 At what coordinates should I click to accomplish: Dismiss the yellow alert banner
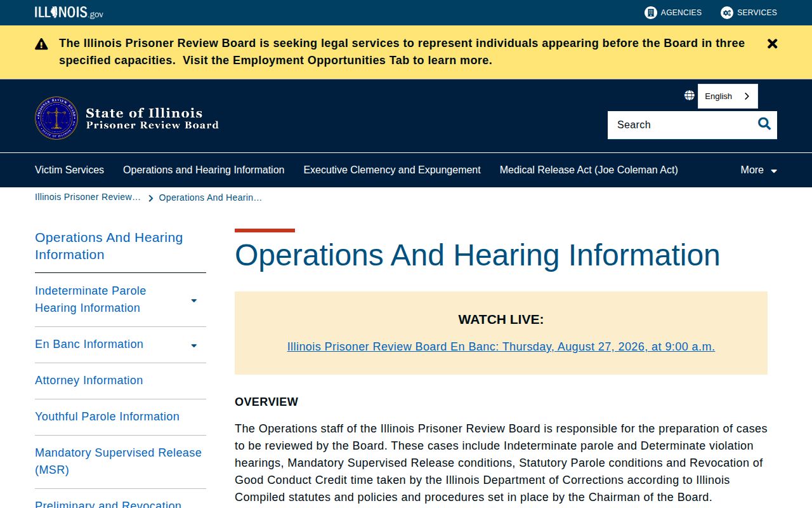click(x=772, y=44)
